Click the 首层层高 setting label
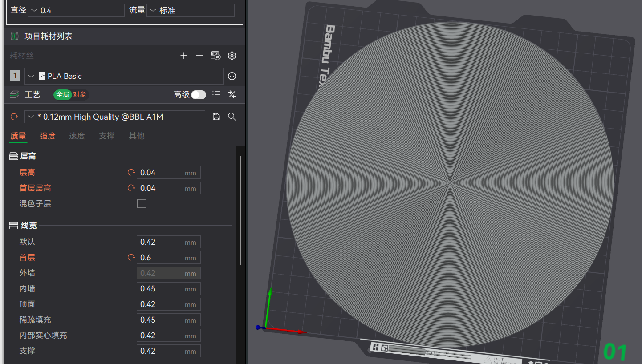 [x=35, y=188]
